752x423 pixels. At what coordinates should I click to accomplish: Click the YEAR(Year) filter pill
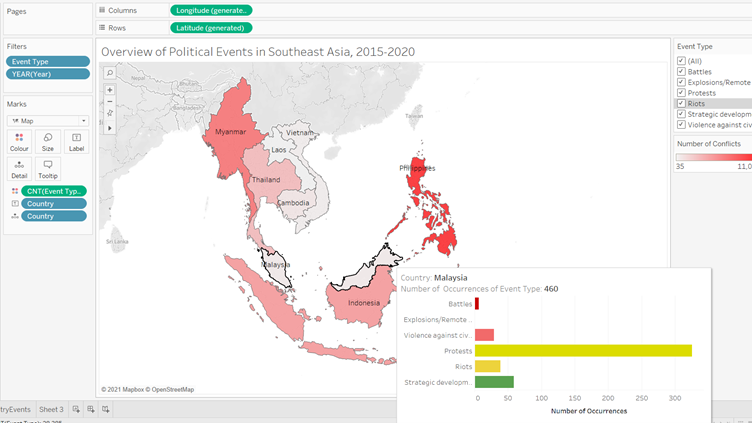click(x=47, y=74)
